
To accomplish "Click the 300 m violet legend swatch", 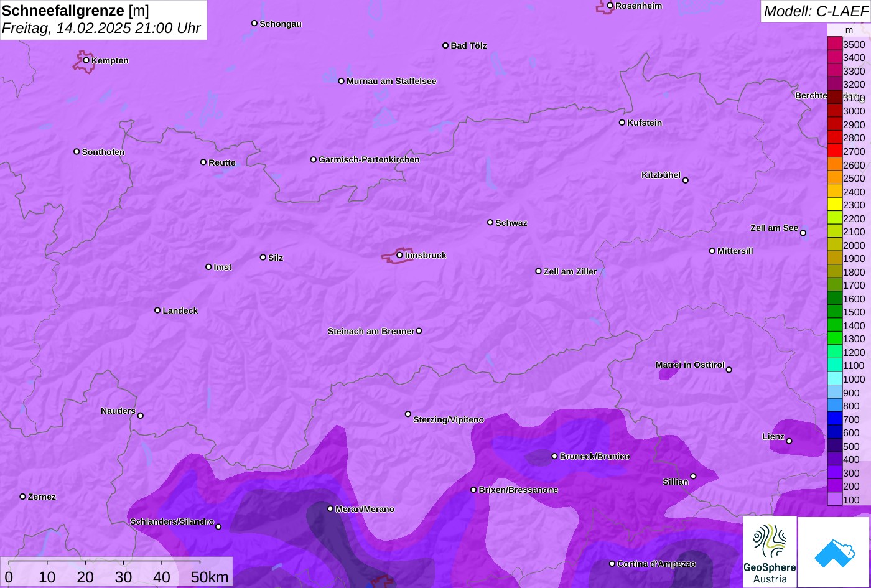I will (x=834, y=472).
